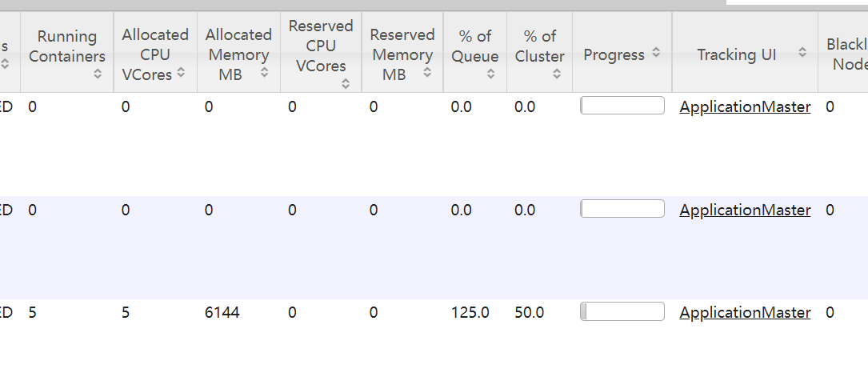
Task: Click progress bar of the 50.0% cluster application
Action: (x=622, y=311)
